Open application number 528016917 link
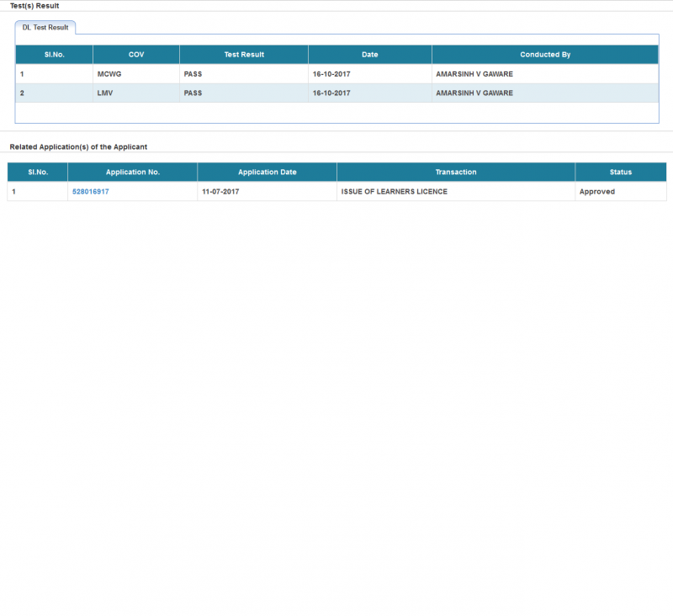 tap(91, 192)
